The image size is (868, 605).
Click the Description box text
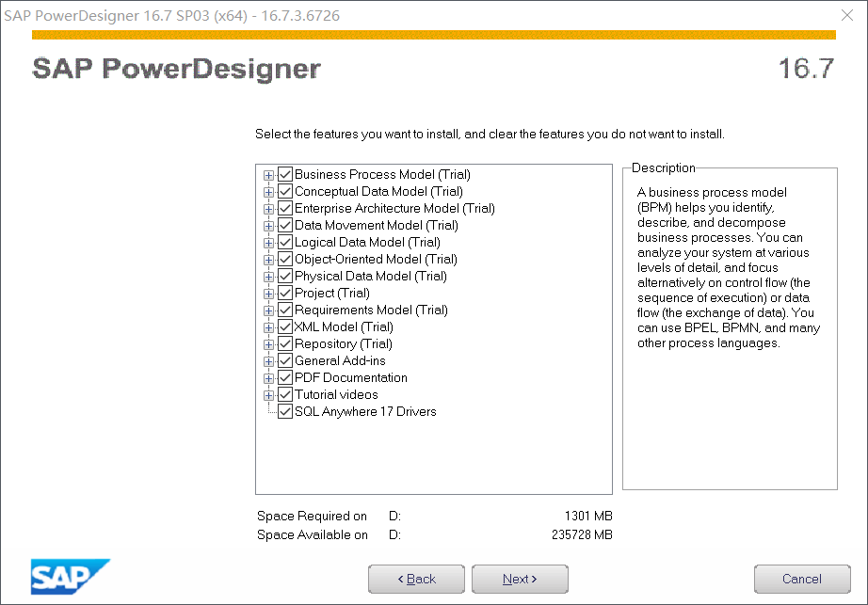pos(729,267)
